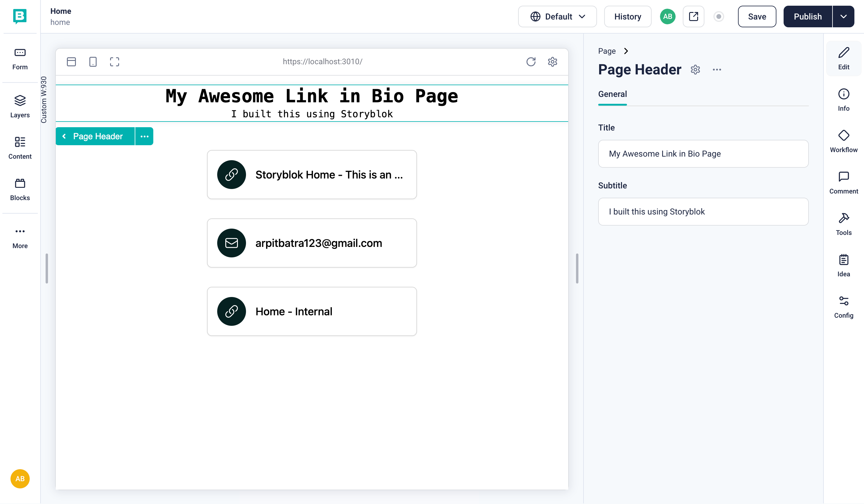This screenshot has height=504, width=864.
Task: Click the 'Custom W:930' width label
Action: click(x=43, y=100)
